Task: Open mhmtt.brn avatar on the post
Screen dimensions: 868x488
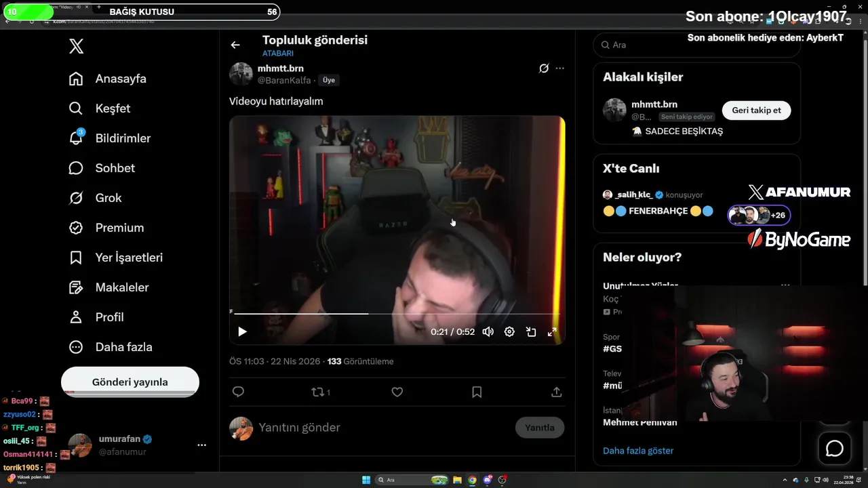Action: pyautogui.click(x=241, y=74)
